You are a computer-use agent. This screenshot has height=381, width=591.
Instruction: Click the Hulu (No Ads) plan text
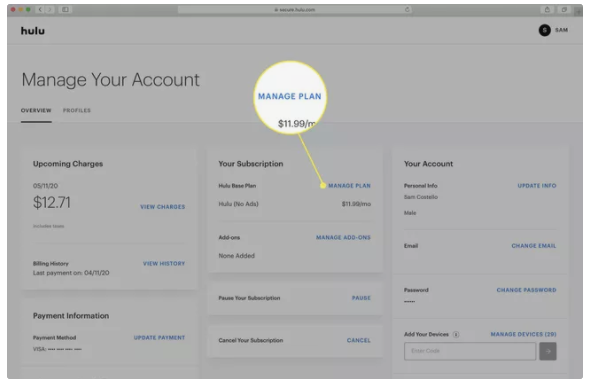tap(239, 204)
